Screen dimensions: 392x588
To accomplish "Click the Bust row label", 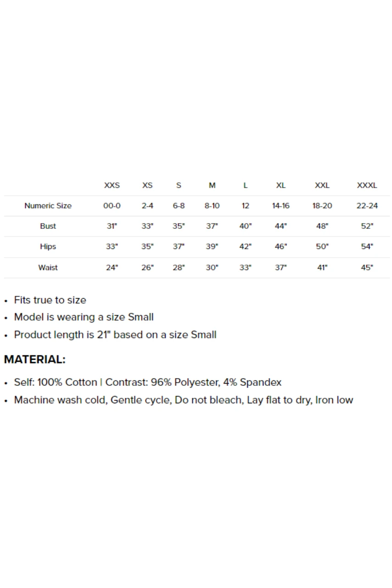I will click(x=48, y=226).
